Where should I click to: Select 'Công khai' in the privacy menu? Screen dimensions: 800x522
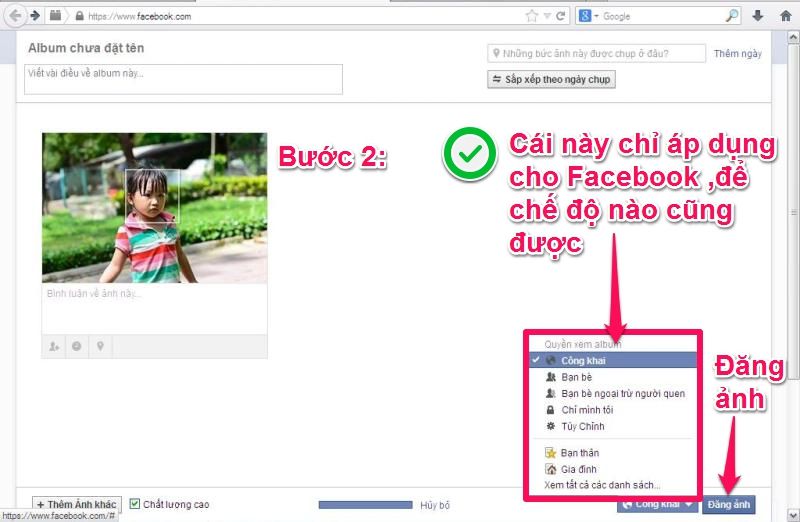coord(613,360)
